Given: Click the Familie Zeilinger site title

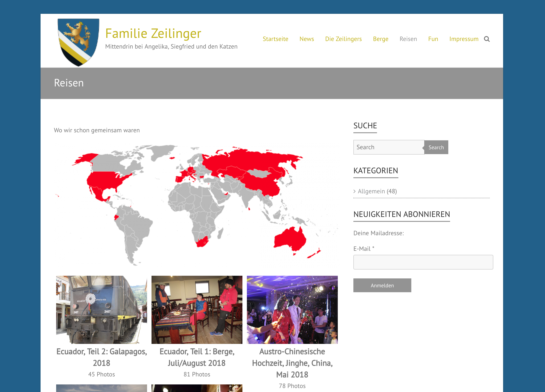Looking at the screenshot, I should [x=153, y=33].
